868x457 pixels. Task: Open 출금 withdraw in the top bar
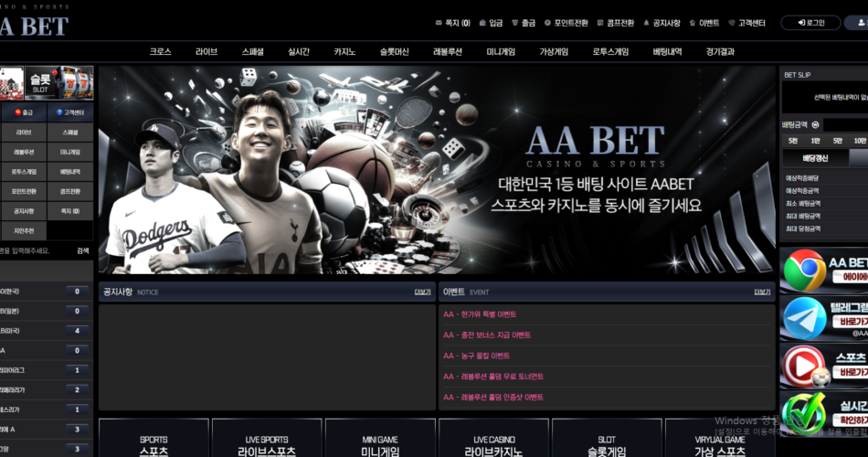click(x=524, y=23)
